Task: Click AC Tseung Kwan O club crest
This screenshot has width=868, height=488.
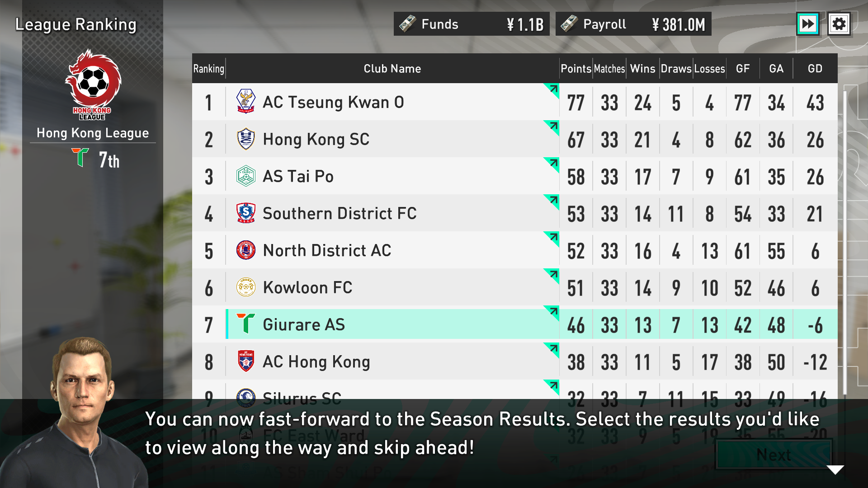Action: point(246,102)
